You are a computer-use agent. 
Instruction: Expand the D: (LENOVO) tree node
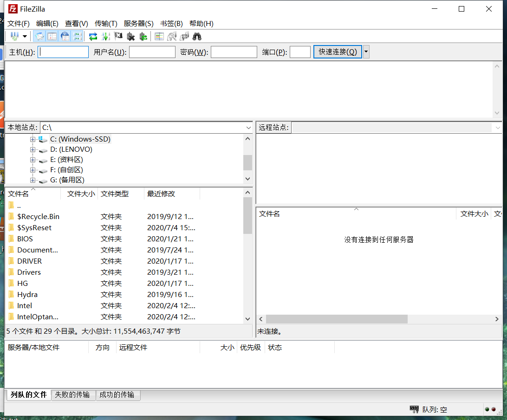(32, 150)
